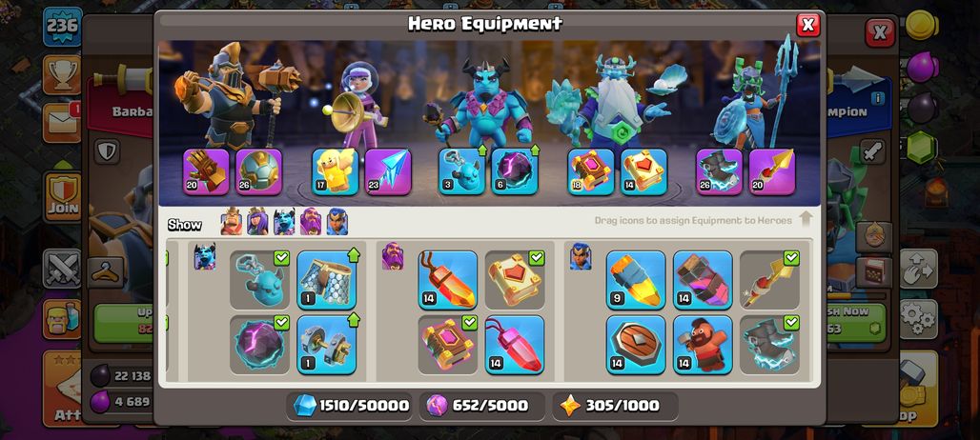Filter by Archer Queen in Show row
The height and width of the screenshot is (440, 980).
[257, 222]
